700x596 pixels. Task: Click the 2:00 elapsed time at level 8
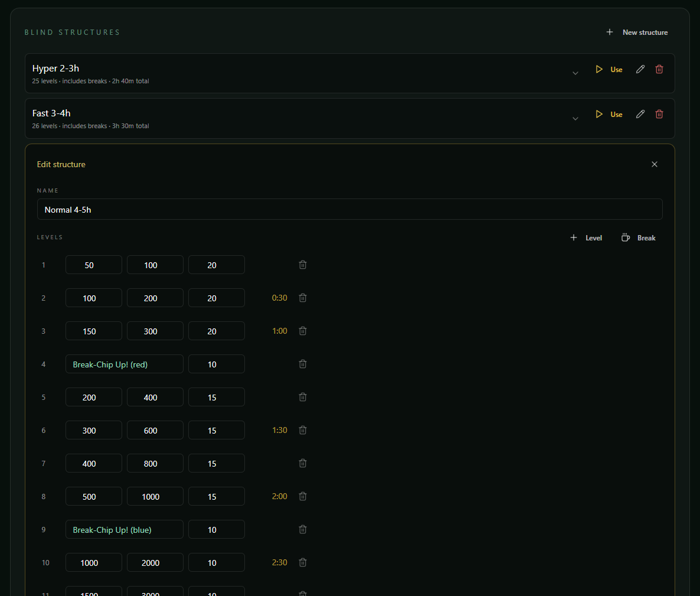[279, 496]
